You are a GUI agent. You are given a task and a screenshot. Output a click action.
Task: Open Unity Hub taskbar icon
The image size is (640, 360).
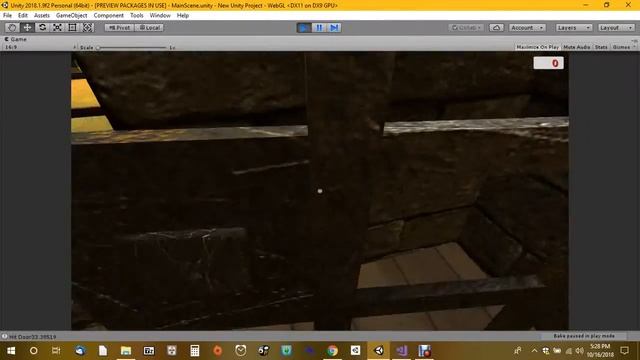[x=356, y=351]
